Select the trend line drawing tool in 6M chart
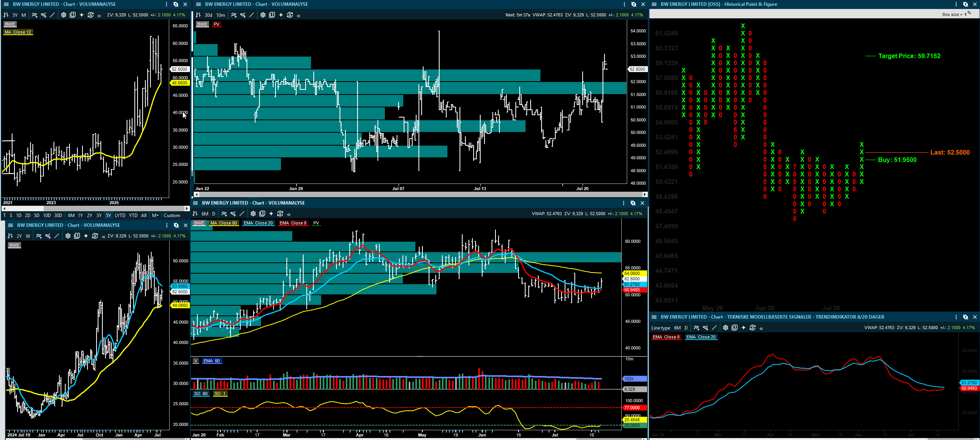Viewport: 980px width, 440px height. point(242,214)
